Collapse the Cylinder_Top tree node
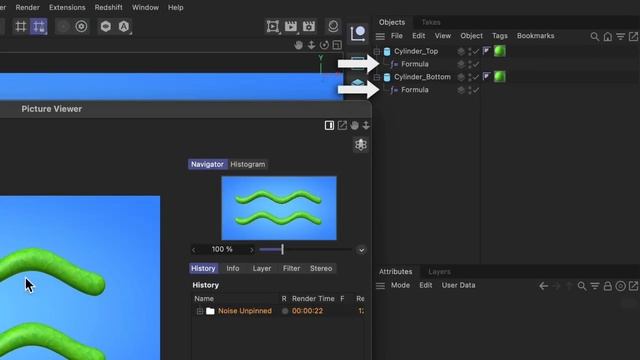640x360 pixels. [x=377, y=51]
